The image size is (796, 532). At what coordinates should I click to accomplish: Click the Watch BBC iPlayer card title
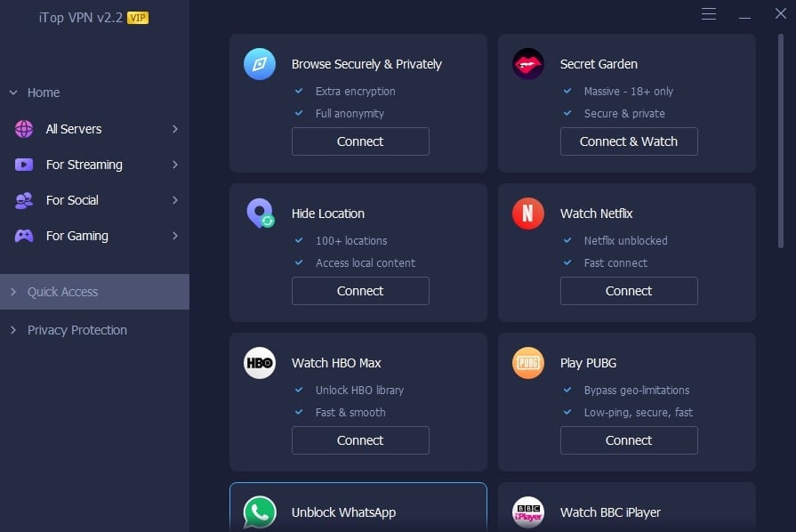coord(610,512)
